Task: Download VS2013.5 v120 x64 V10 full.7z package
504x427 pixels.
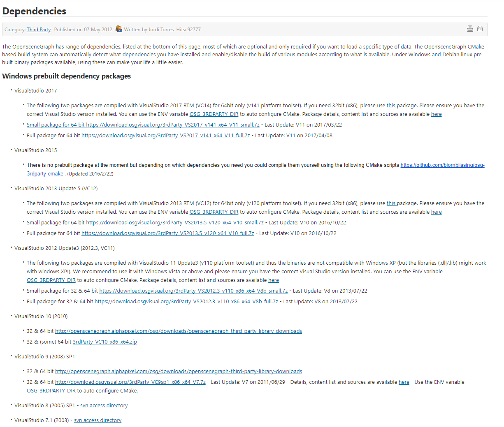Action: click(168, 233)
